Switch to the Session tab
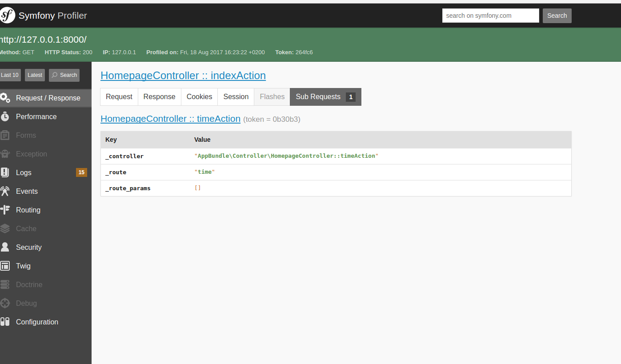This screenshot has width=621, height=364. point(236,97)
